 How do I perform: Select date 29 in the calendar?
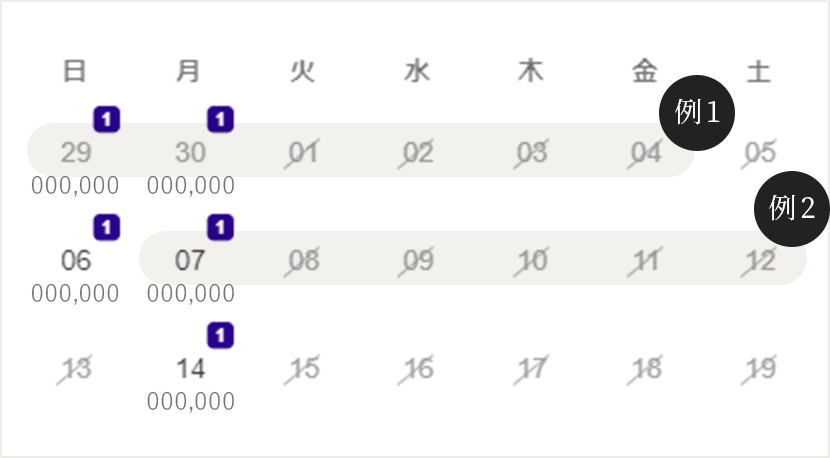(76, 153)
